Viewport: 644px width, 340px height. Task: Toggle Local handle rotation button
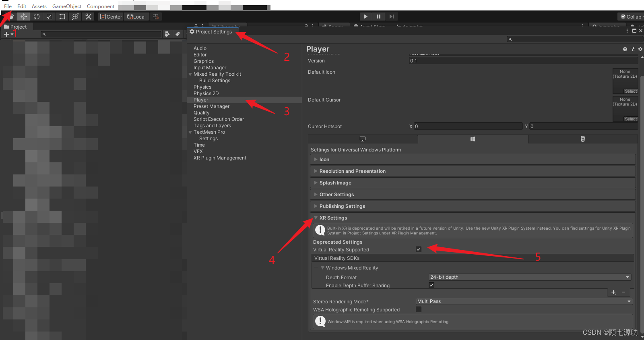click(136, 17)
